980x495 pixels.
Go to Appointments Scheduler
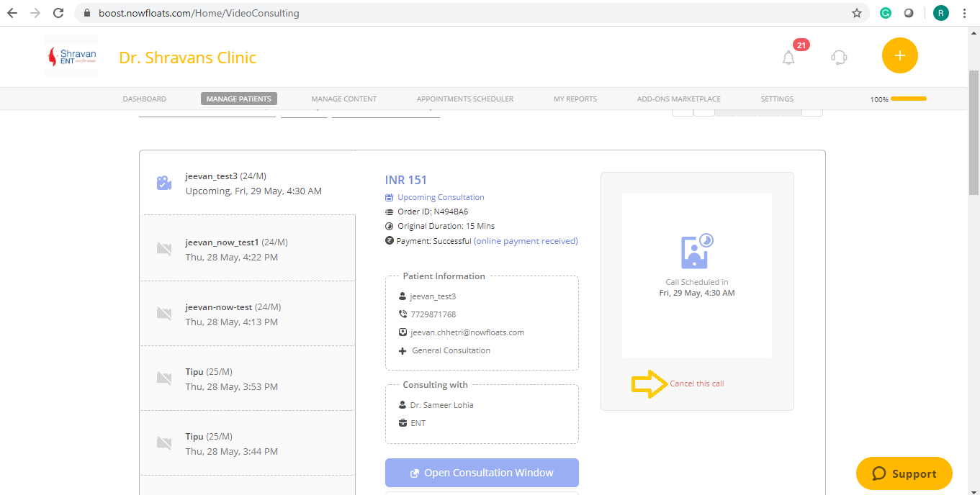point(465,99)
